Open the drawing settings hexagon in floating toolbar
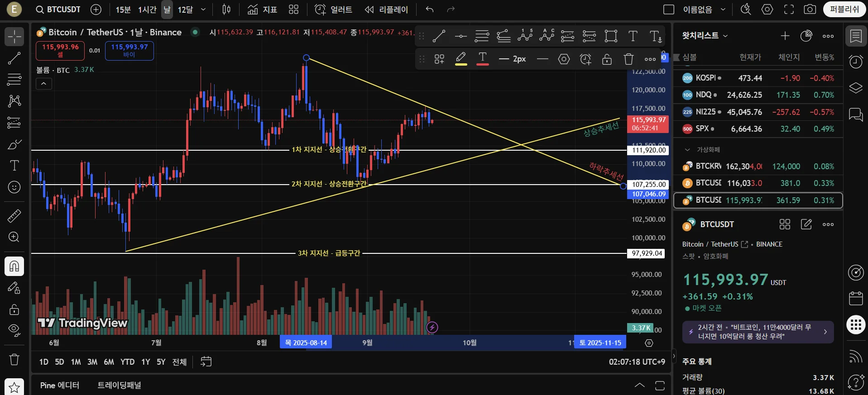 564,59
